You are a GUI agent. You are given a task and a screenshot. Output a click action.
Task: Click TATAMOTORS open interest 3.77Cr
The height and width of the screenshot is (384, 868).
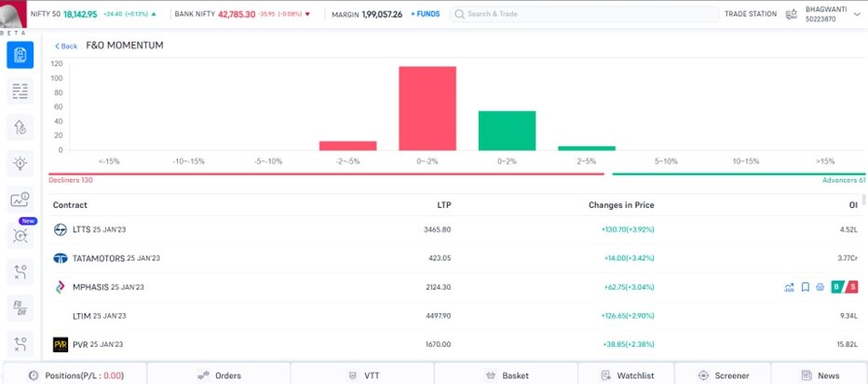[x=848, y=258]
